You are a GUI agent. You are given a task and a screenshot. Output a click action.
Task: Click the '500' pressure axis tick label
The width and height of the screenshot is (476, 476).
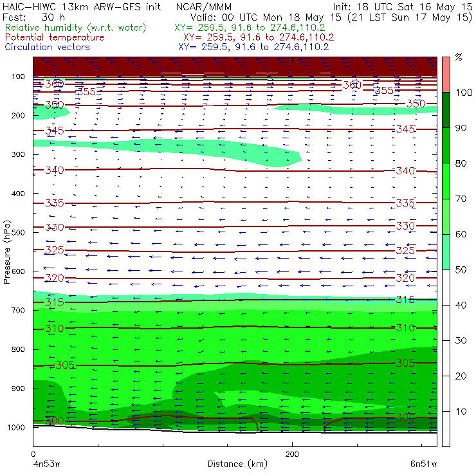pos(18,232)
